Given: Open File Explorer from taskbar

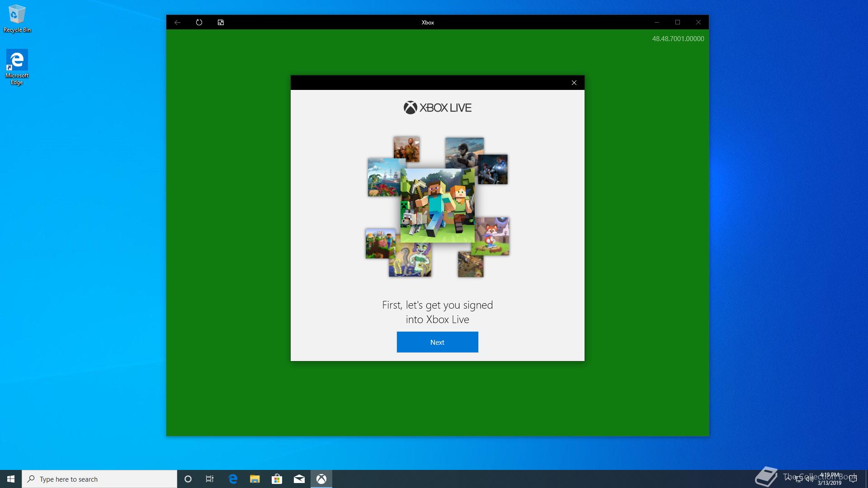Looking at the screenshot, I should click(255, 479).
